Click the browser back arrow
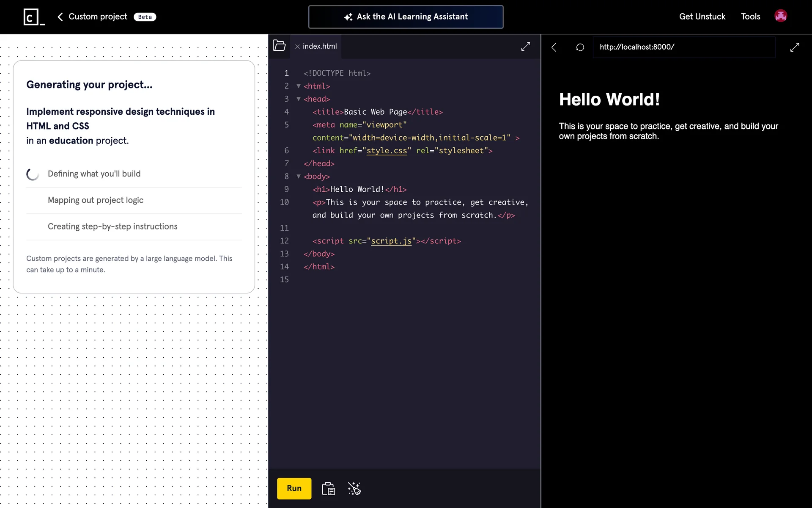This screenshot has height=508, width=812. click(x=554, y=47)
